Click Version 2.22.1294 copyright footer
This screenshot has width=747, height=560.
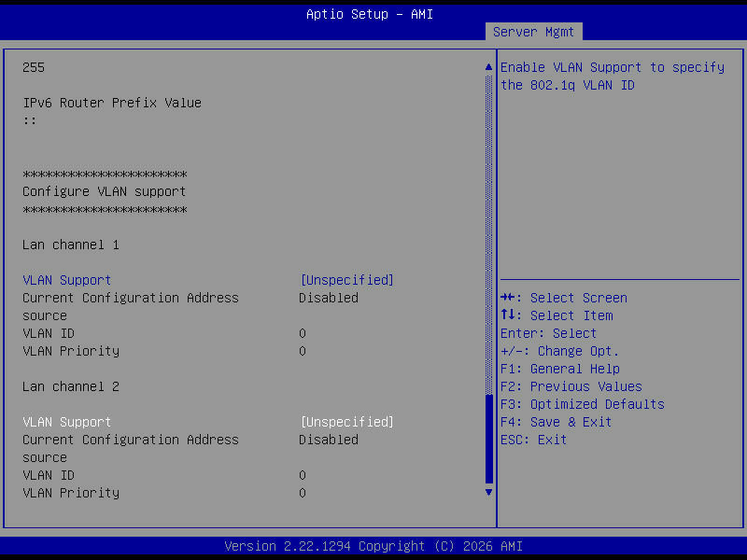(x=373, y=546)
